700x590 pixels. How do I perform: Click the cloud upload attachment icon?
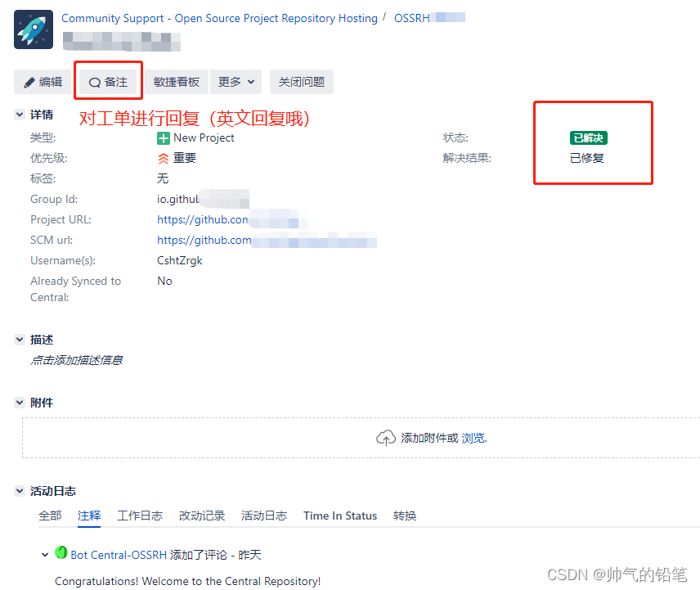pyautogui.click(x=385, y=438)
